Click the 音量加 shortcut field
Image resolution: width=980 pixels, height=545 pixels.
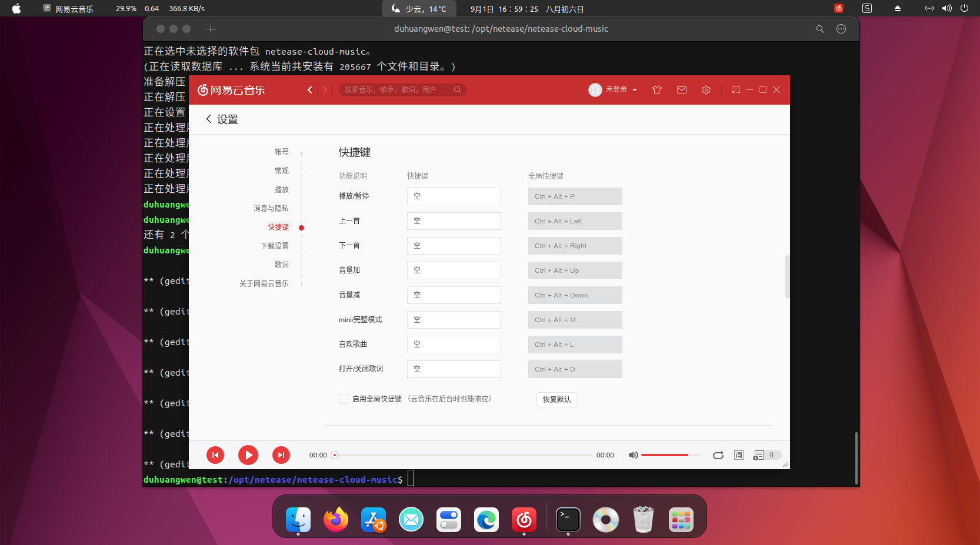click(454, 270)
